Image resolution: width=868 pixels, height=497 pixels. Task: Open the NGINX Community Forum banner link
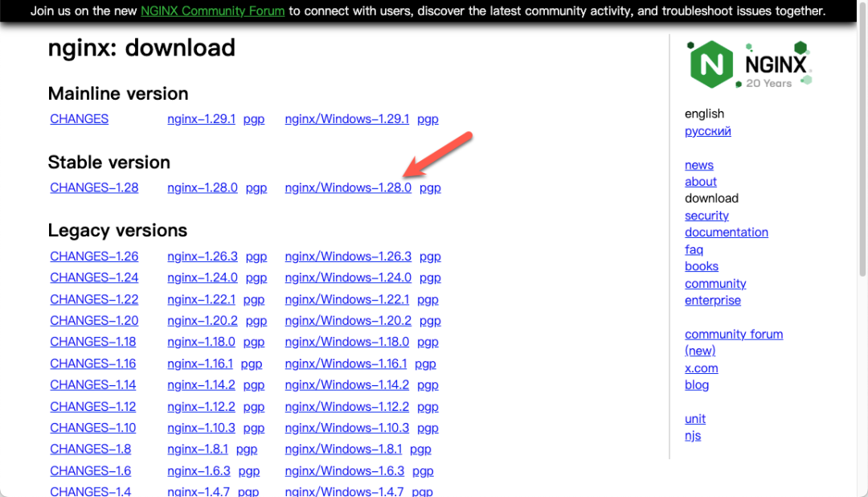click(213, 11)
